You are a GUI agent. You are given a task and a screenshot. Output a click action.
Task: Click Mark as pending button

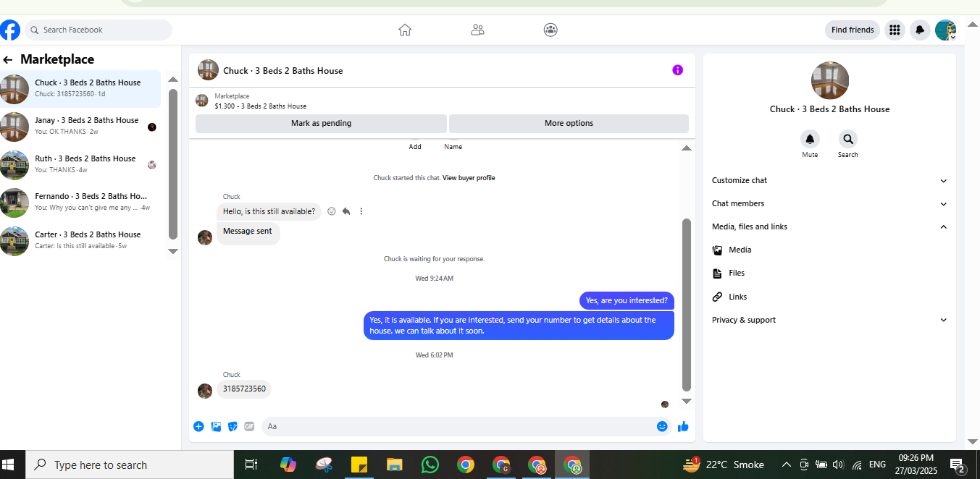321,123
